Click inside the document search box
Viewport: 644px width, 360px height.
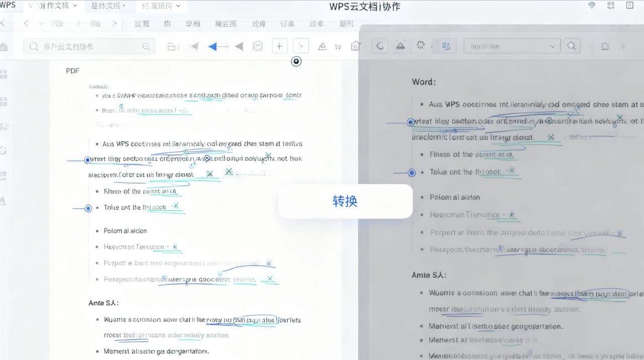coord(89,46)
